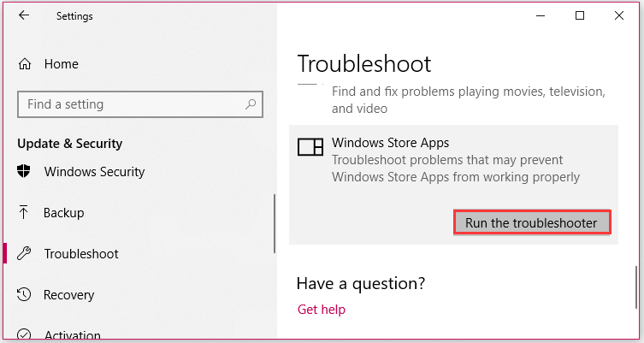Focus the Find a setting field

click(x=140, y=104)
